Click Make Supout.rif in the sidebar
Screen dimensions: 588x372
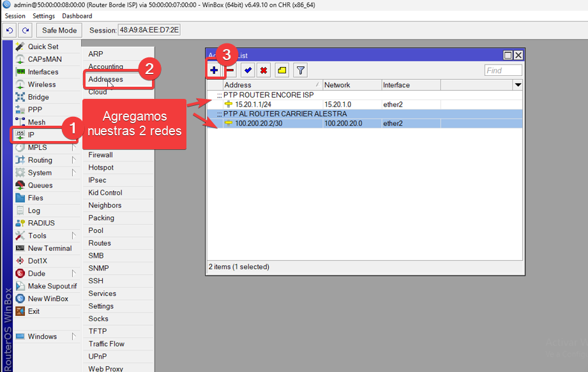[x=50, y=286]
